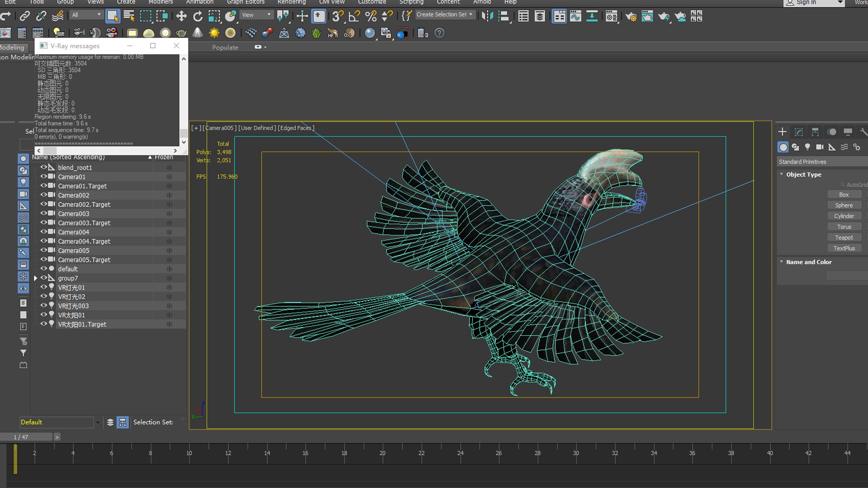Open the Modify panel tab icon
The image size is (868, 488).
click(x=799, y=132)
